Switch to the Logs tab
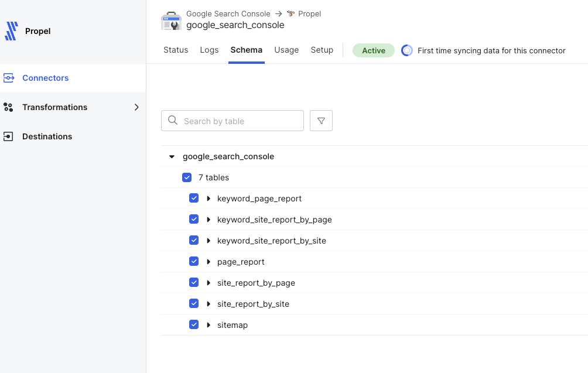 click(209, 50)
